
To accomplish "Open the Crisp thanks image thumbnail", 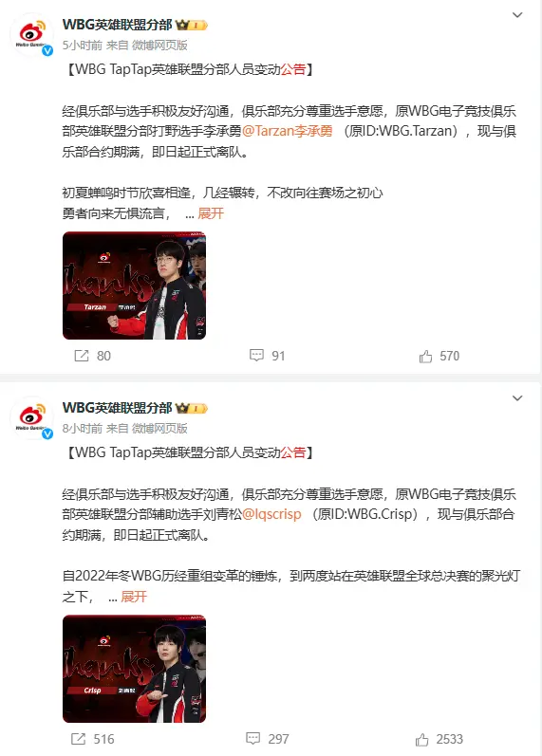I will pyautogui.click(x=134, y=669).
